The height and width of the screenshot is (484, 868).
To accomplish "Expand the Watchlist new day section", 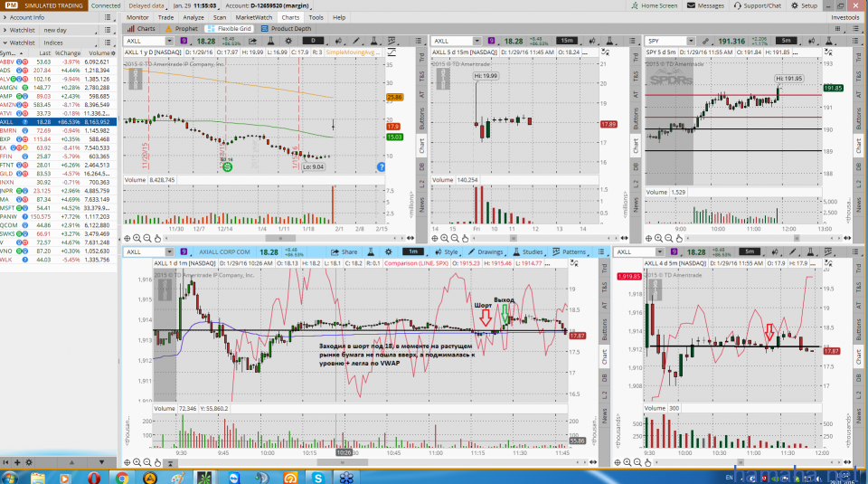I will click(5, 31).
